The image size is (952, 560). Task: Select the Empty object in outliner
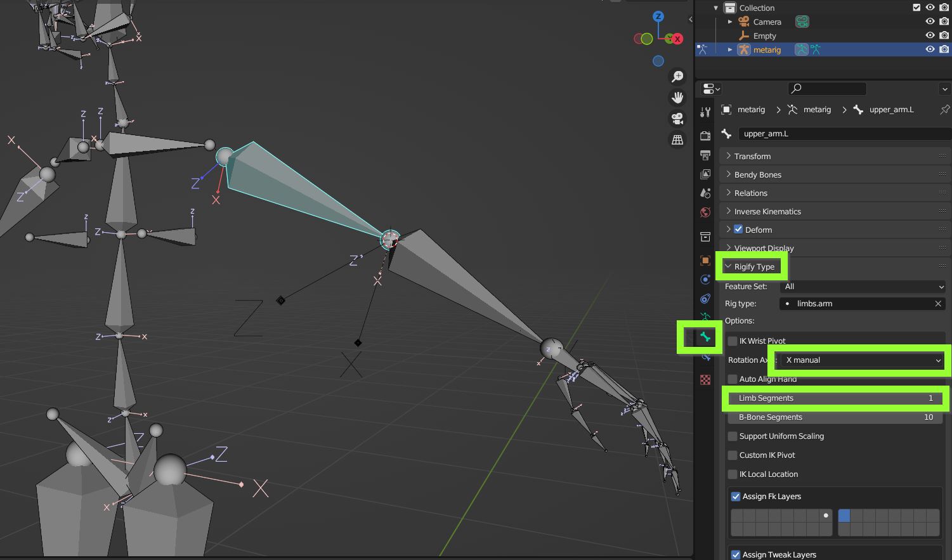(764, 36)
